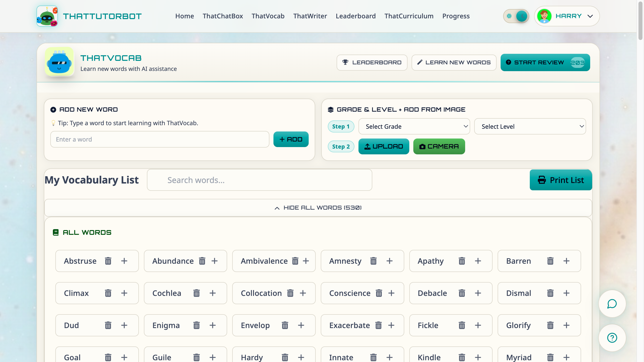The width and height of the screenshot is (644, 362).
Task: Start review with 203 words
Action: point(545,62)
